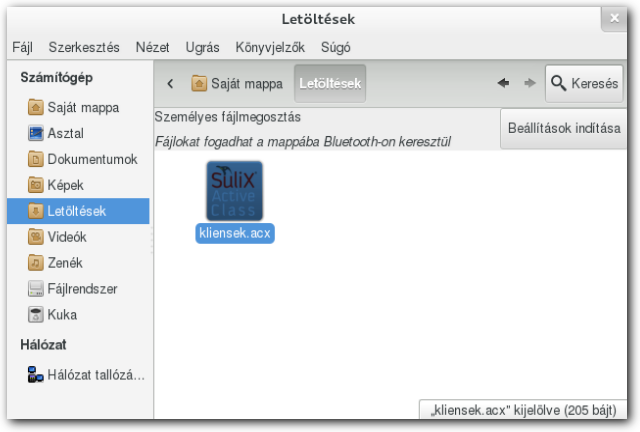
Task: Select the Sulix Active Class file thumbnail
Action: click(234, 191)
